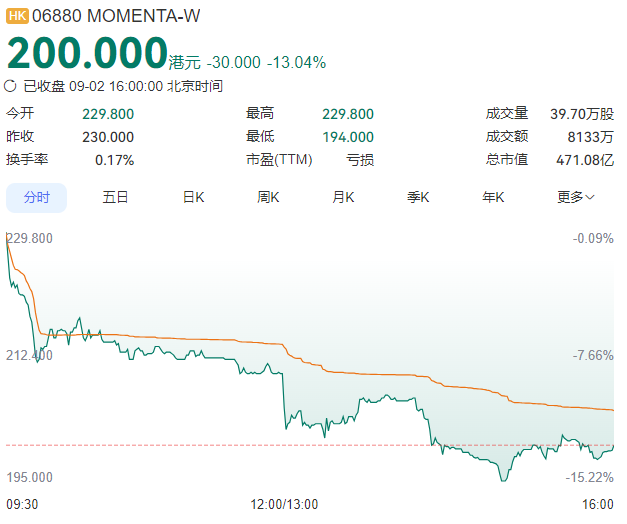The width and height of the screenshot is (627, 524).
Task: Click the 06880 MOMENTA-W stock title
Action: pyautogui.click(x=116, y=16)
